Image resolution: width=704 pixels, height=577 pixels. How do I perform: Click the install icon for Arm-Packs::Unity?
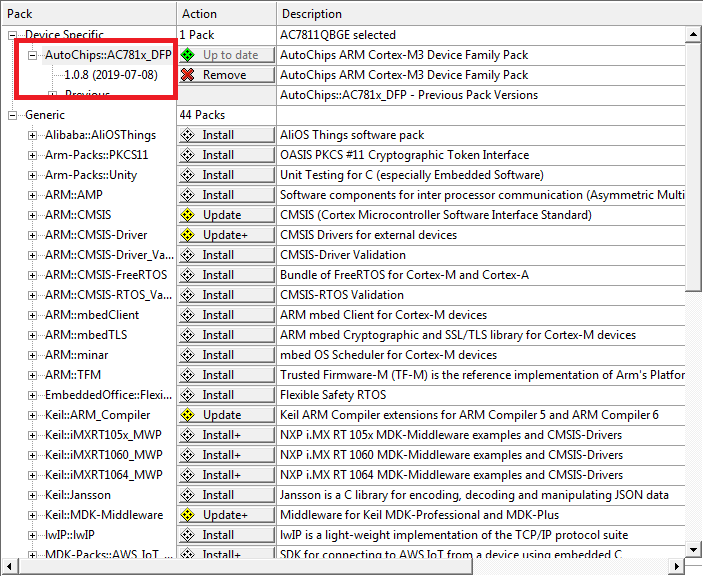pyautogui.click(x=187, y=175)
